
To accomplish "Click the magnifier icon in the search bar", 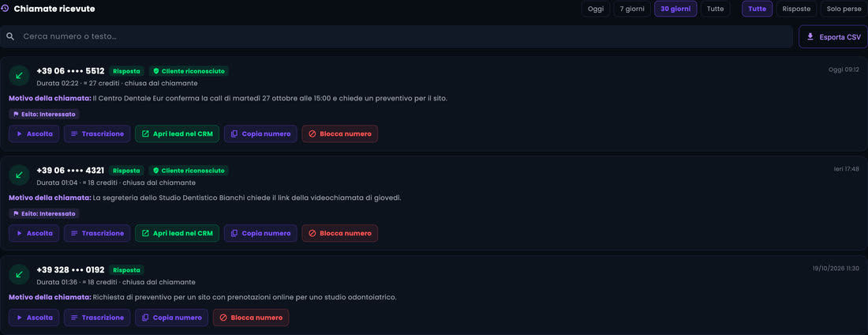I will (x=10, y=36).
